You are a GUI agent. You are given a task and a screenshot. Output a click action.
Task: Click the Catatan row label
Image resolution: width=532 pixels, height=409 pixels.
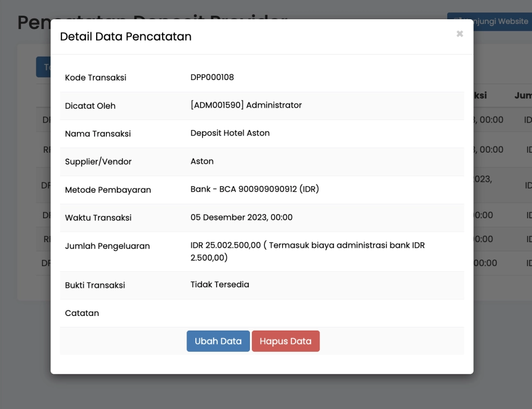coord(82,313)
